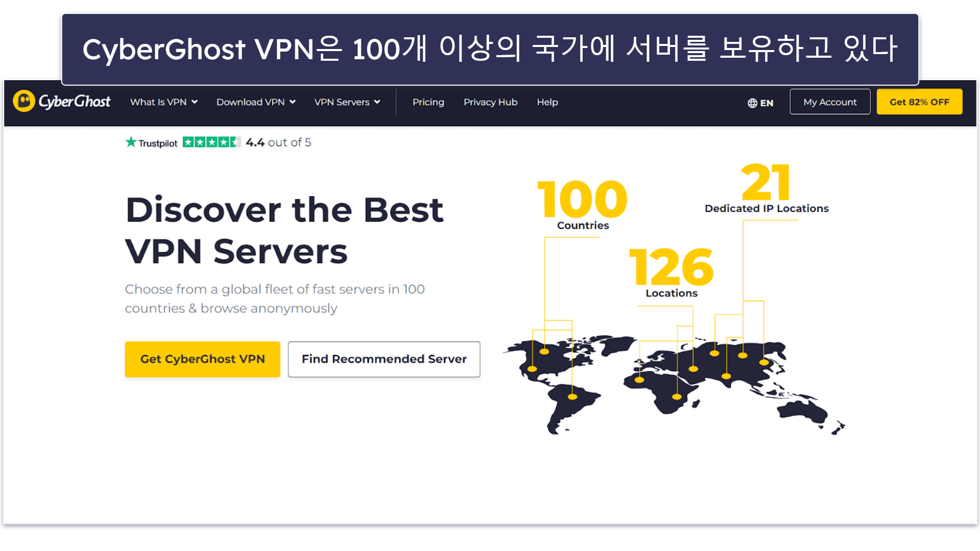Click Find Recommended Server button

pyautogui.click(x=384, y=359)
